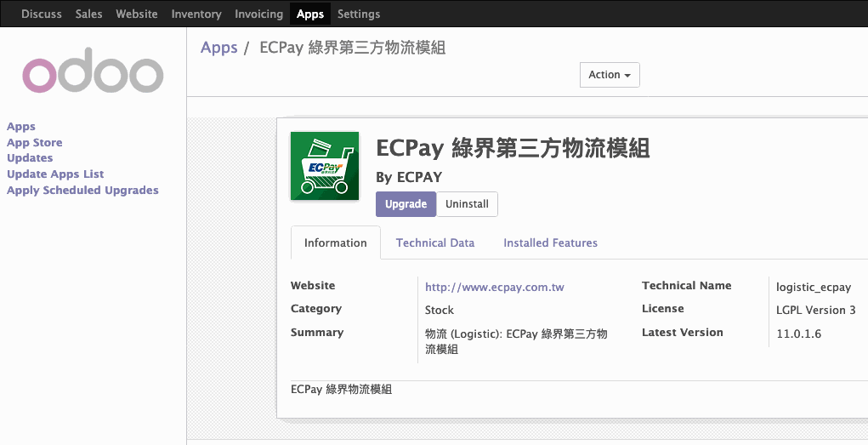The image size is (868, 445).
Task: Click the License field label
Action: [x=662, y=309]
